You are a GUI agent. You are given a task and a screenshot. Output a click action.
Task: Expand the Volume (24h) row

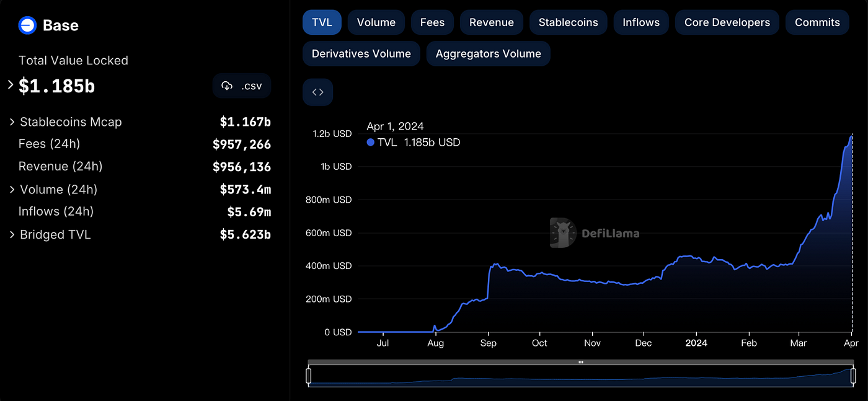pos(12,190)
